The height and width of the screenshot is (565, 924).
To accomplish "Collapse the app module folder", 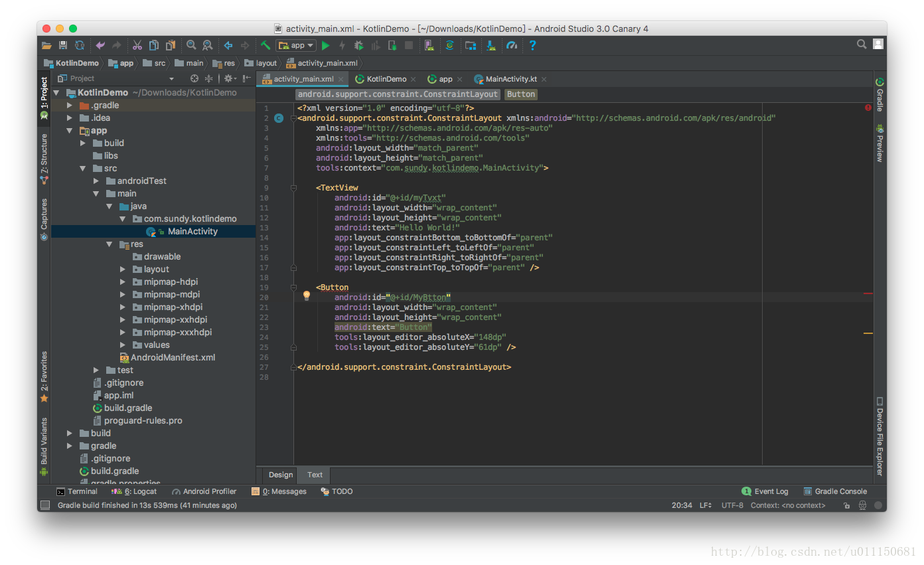I will point(70,131).
